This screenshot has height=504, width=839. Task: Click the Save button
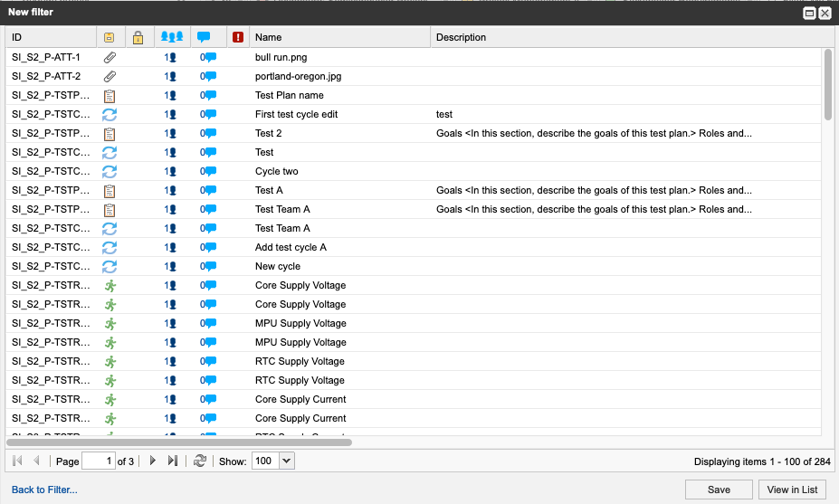tap(719, 490)
